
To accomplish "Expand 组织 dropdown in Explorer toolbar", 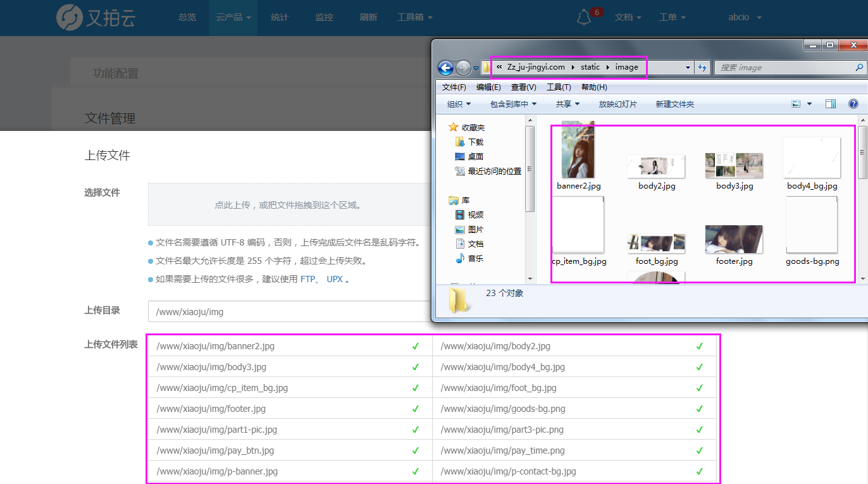I will pos(459,104).
